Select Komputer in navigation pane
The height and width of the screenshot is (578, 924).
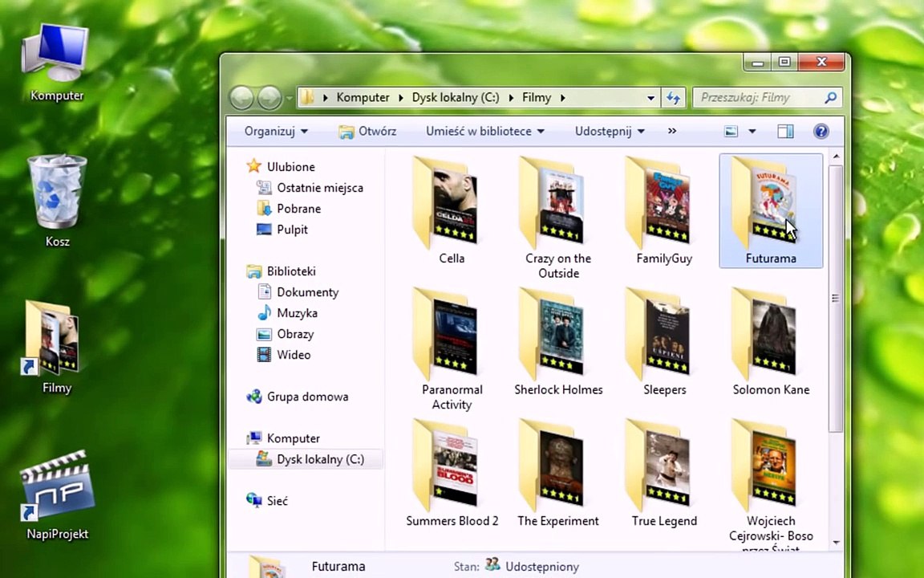click(283, 438)
